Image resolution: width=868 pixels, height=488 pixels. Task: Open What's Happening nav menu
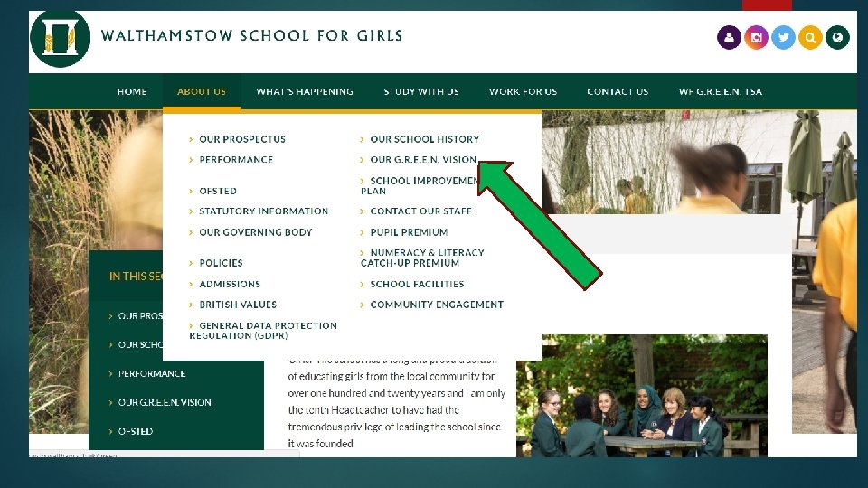point(305,92)
